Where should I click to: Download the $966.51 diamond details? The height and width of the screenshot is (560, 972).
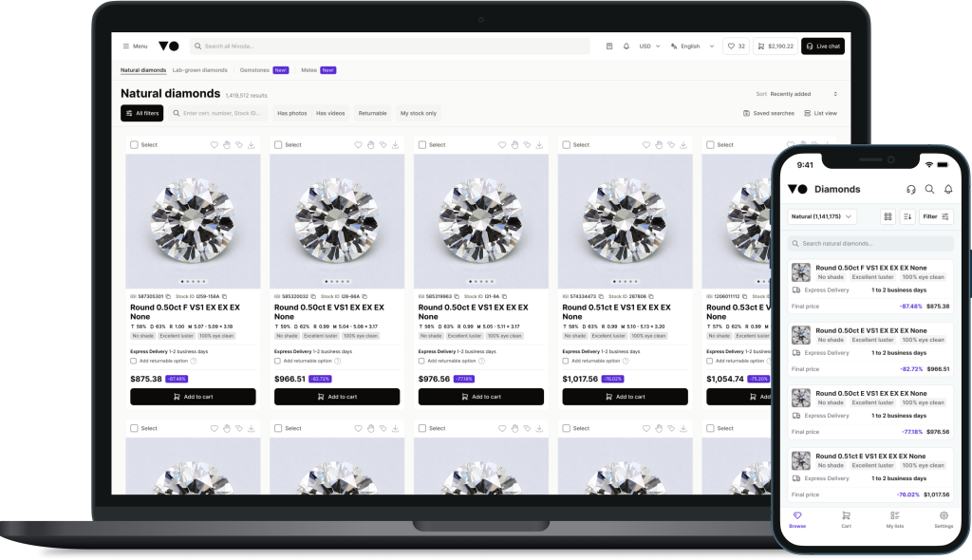click(395, 144)
